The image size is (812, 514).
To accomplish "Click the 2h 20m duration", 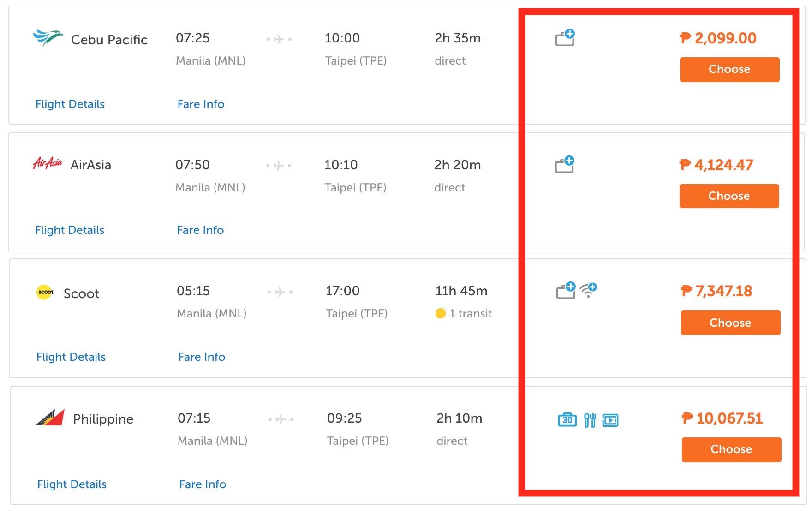I will 458,165.
